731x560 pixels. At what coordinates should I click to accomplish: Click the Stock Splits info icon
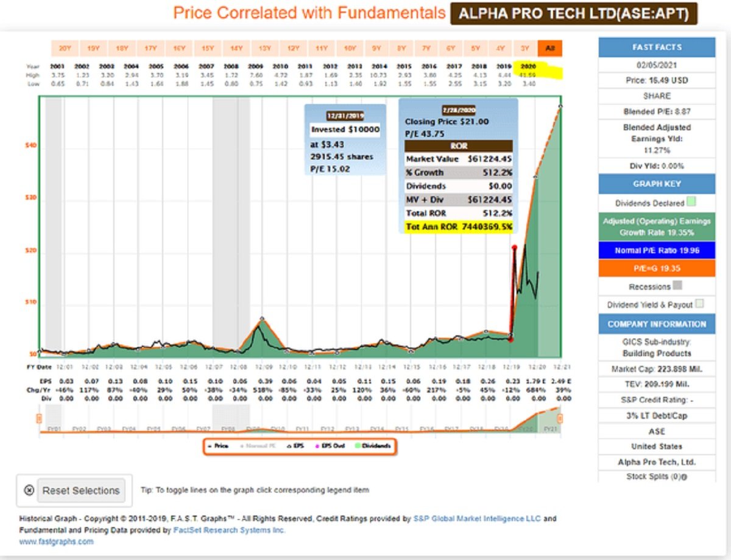(685, 477)
